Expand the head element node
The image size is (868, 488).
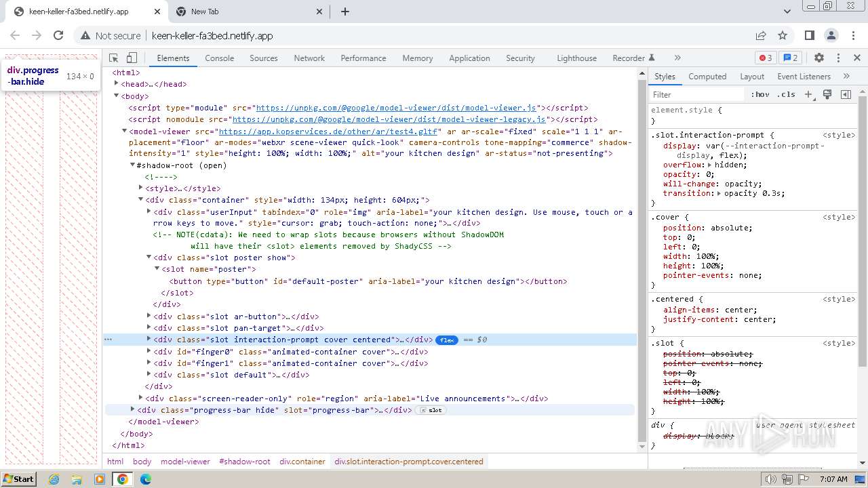click(117, 83)
